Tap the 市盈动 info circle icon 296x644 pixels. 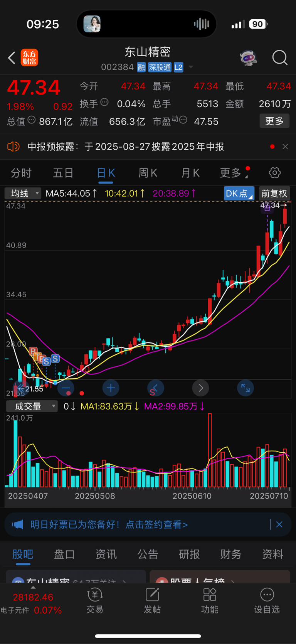click(183, 120)
